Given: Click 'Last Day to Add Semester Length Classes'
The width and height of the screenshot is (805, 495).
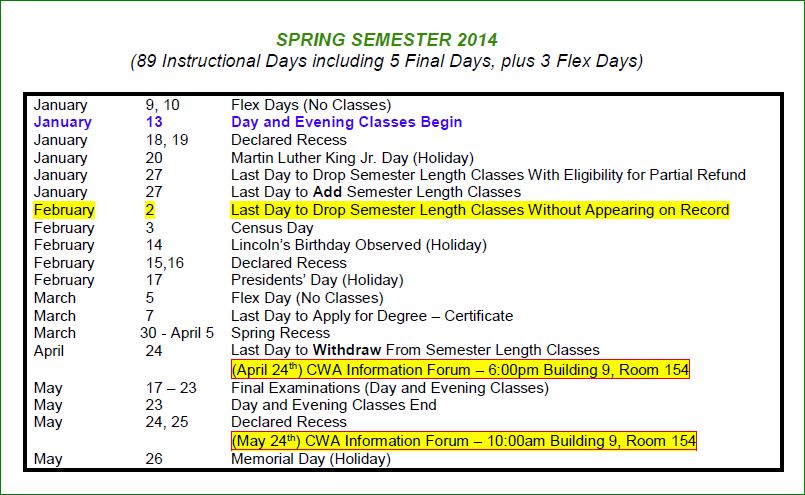Looking at the screenshot, I should (376, 192).
